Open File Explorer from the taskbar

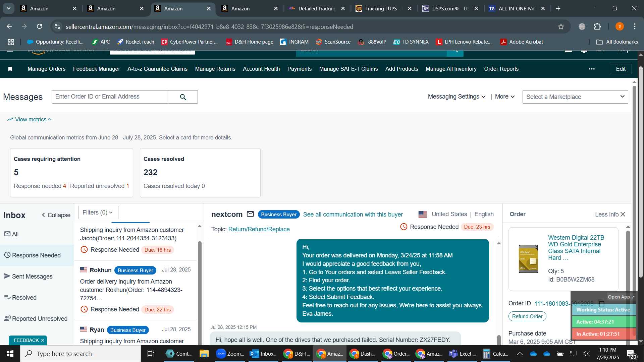(204, 354)
